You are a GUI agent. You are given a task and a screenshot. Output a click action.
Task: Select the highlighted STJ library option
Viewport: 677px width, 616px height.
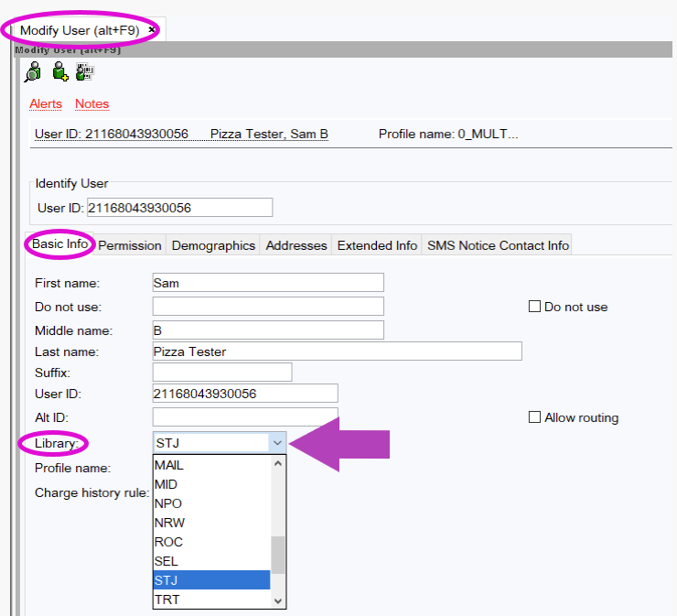point(212,579)
